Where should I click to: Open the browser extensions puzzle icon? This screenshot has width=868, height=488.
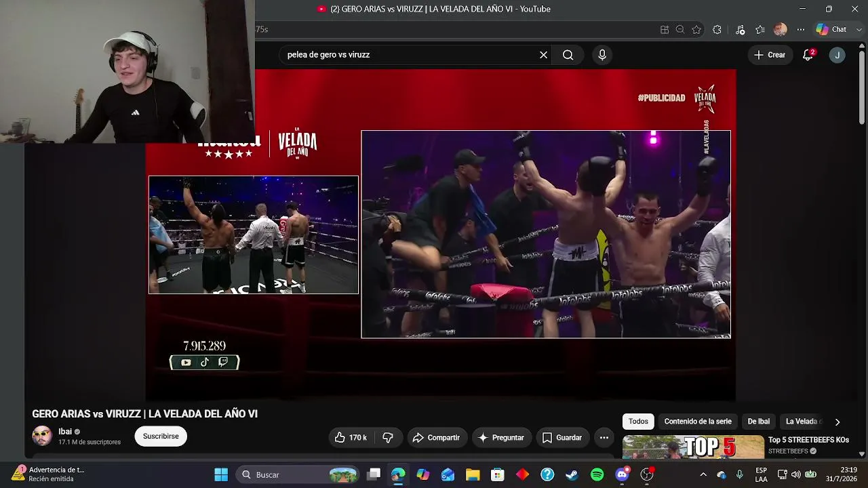pyautogui.click(x=717, y=30)
